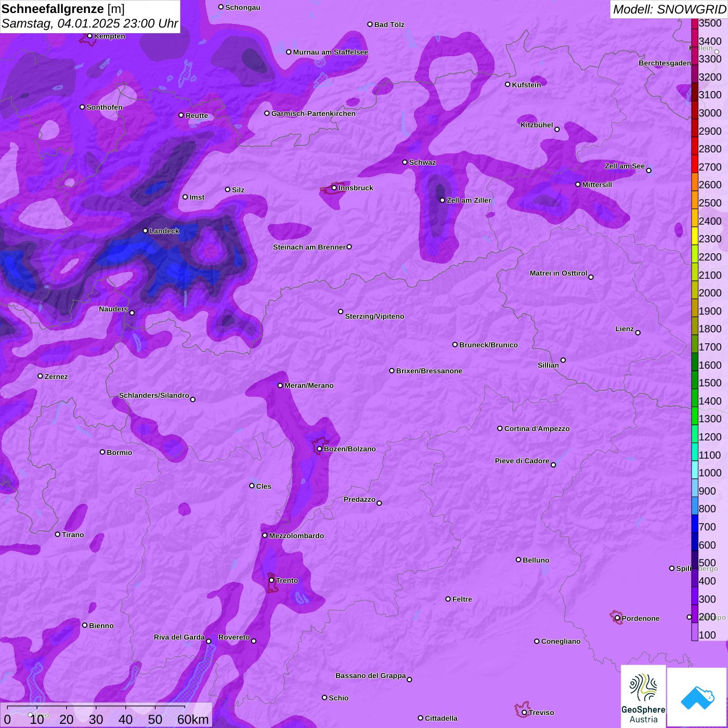Select the 700 m blue legend swatch
This screenshot has width=728, height=728.
[695, 524]
